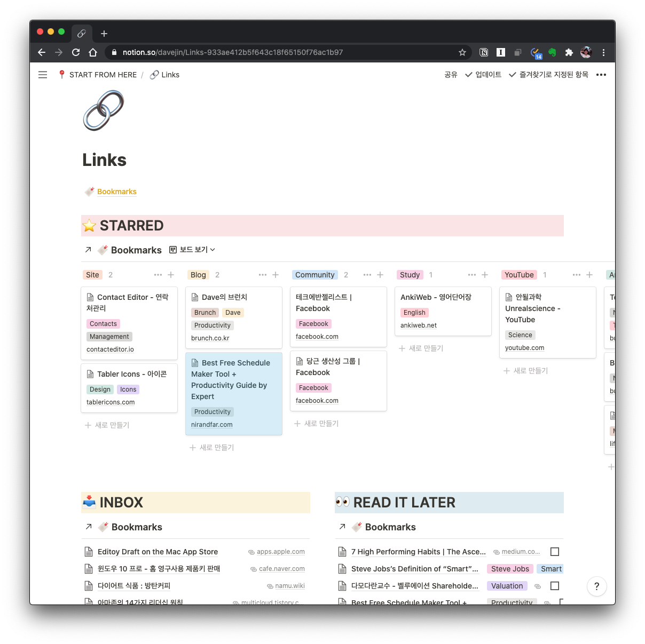Click the Steve Jobs tag
Viewport: 645px width, 644px height.
coord(510,569)
